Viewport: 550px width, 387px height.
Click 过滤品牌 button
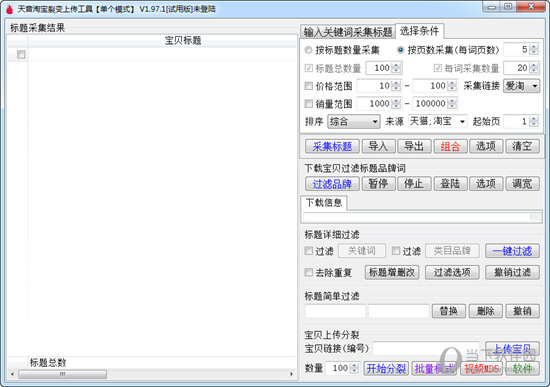[x=332, y=184]
